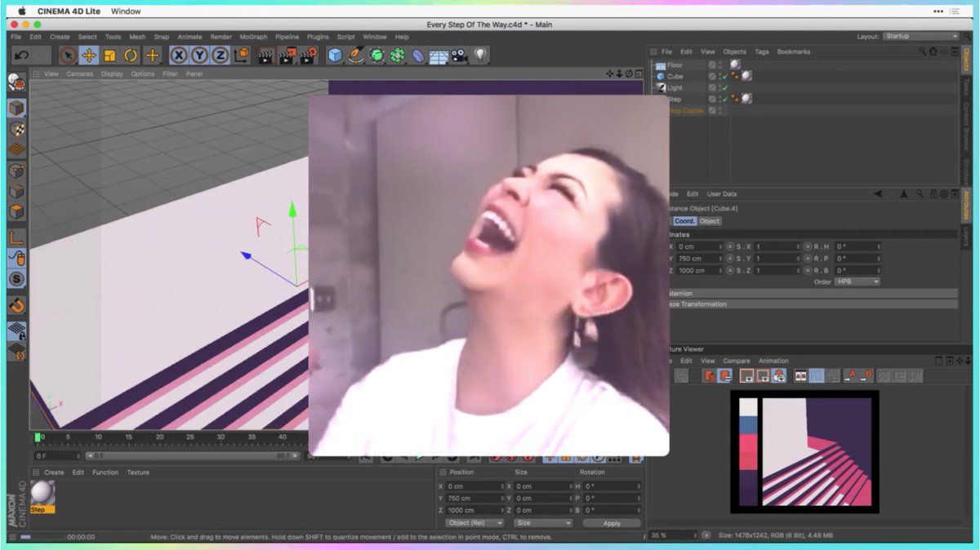
Task: Open the Layout Startup dropdown
Action: [921, 37]
